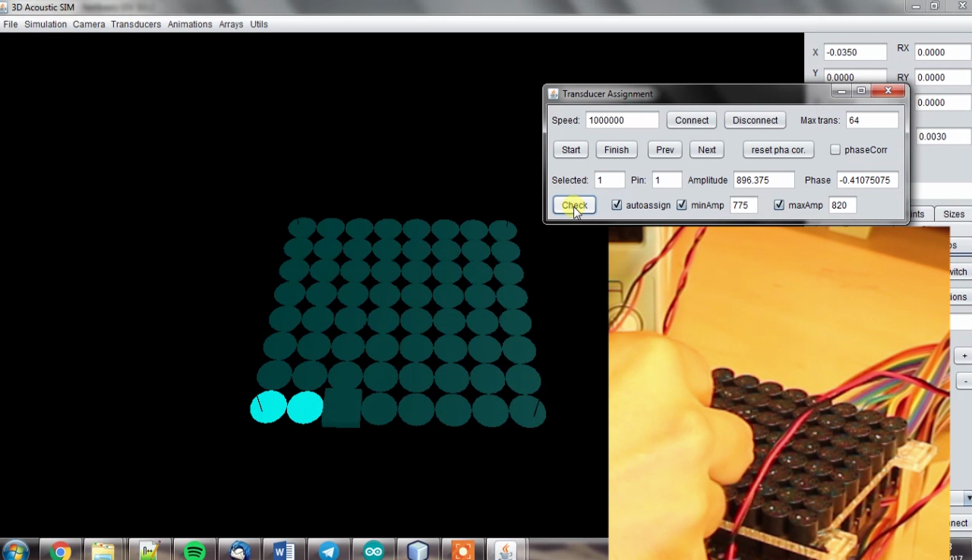Uncheck the minAmp checkbox
This screenshot has height=560, width=972.
pos(681,205)
